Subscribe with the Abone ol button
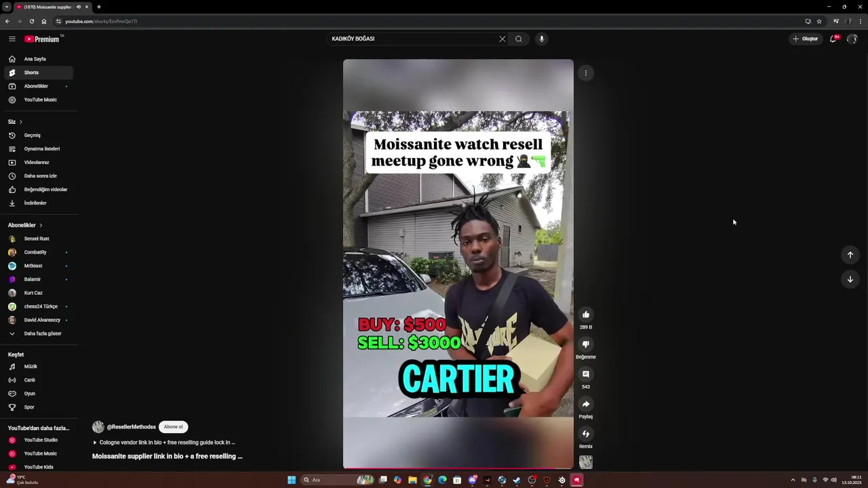Viewport: 868px width, 488px height. point(173,427)
